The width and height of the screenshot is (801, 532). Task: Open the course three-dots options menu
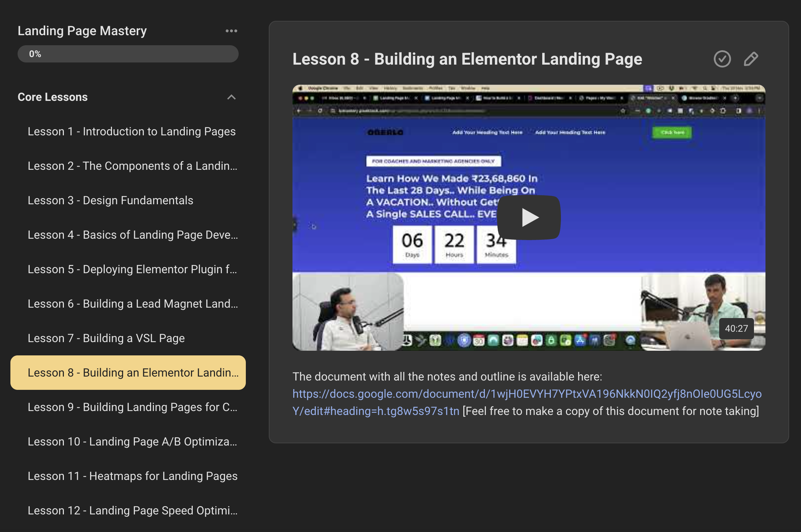point(231,31)
